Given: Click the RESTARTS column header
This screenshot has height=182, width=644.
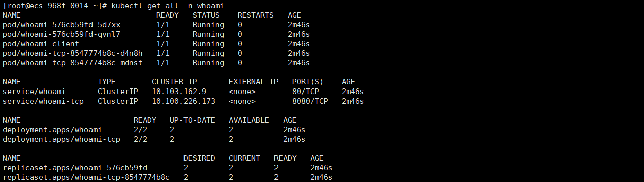Looking at the screenshot, I should coord(256,15).
